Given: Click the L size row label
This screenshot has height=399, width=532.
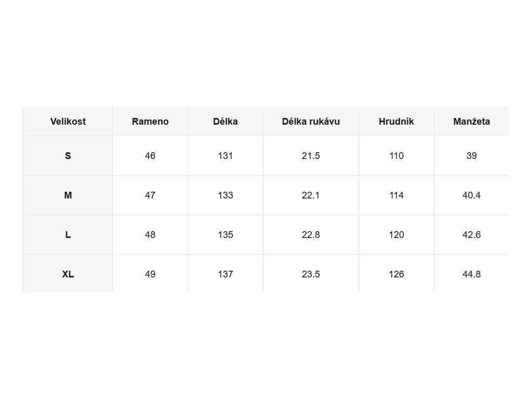Looking at the screenshot, I should coord(68,234).
